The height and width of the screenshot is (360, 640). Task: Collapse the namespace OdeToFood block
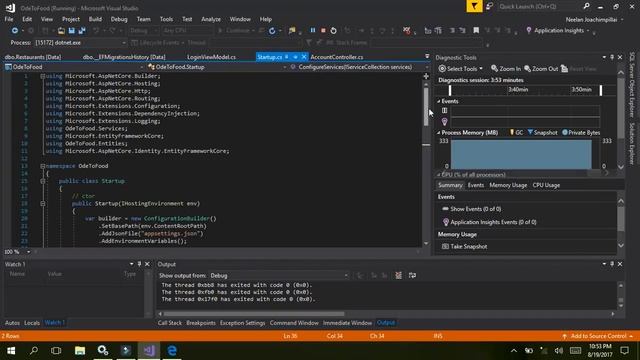(x=42, y=166)
